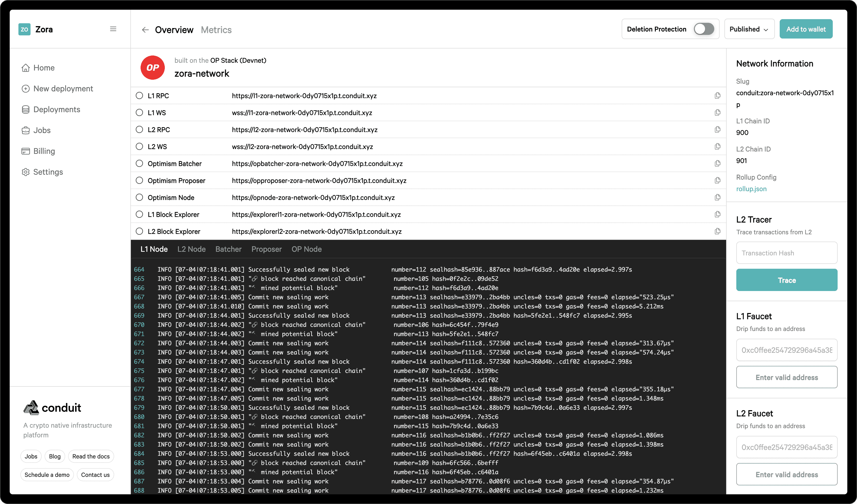857x504 pixels.
Task: Click the Transaction Hash input field
Action: click(x=786, y=253)
